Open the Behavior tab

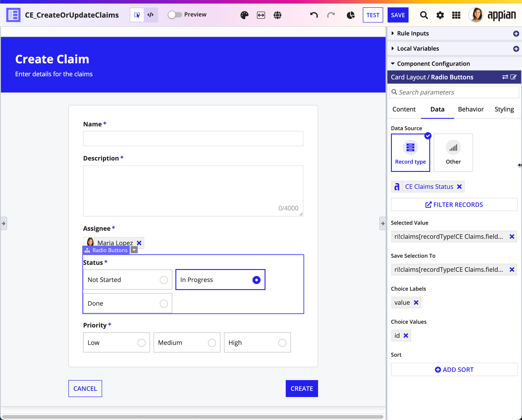pos(471,109)
